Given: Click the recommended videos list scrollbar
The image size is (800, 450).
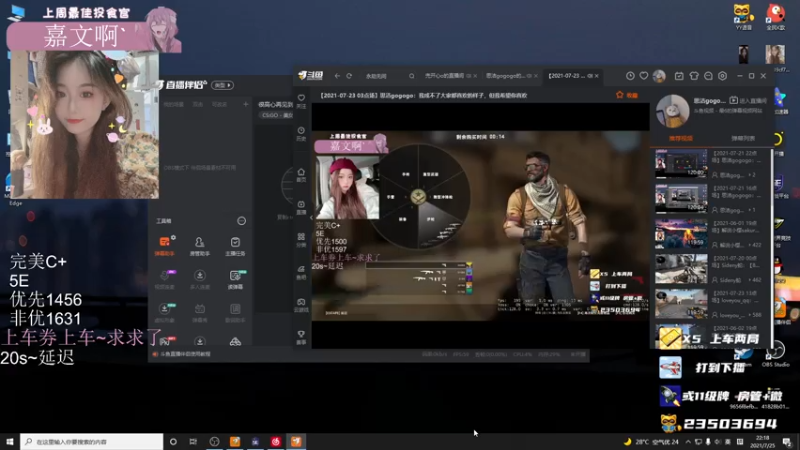Looking at the screenshot, I should [x=771, y=248].
